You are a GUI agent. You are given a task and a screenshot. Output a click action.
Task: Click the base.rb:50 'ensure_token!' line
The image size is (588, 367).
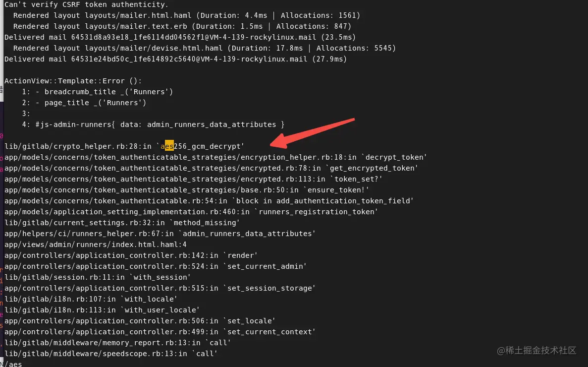pos(187,189)
